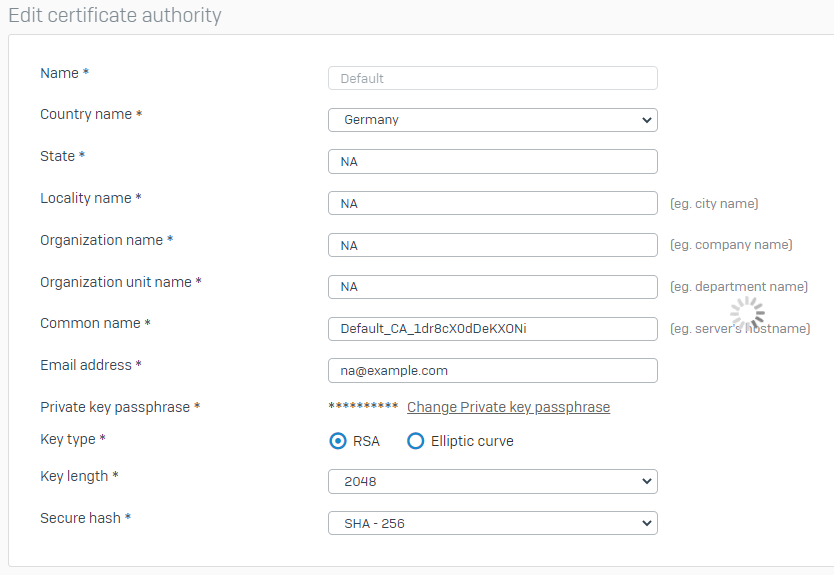Click the disabled Name field showing Default

(x=493, y=78)
